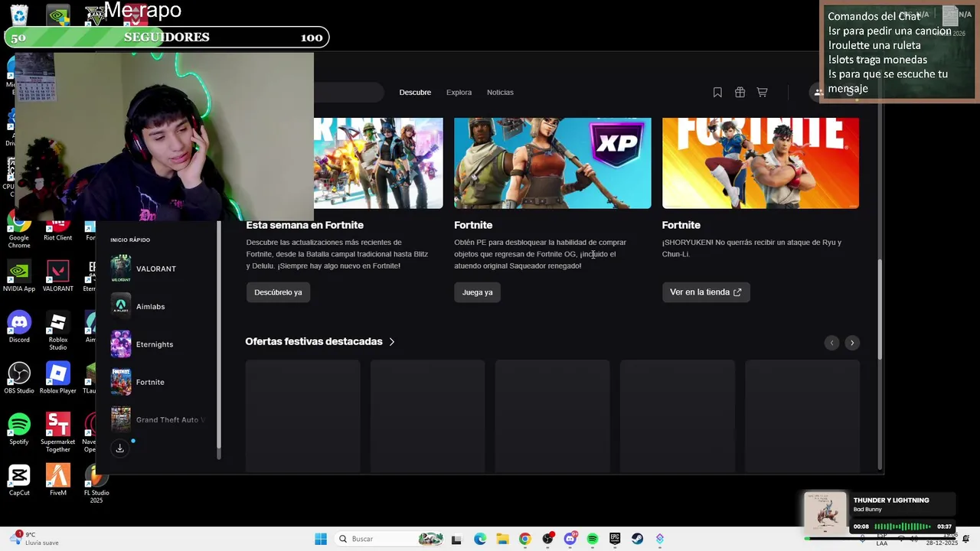Switch to the Explora tab

coord(459,93)
